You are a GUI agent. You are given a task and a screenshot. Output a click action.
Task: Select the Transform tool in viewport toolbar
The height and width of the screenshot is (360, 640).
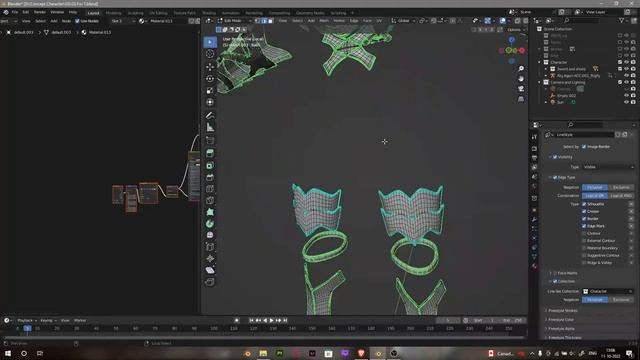[x=210, y=102]
